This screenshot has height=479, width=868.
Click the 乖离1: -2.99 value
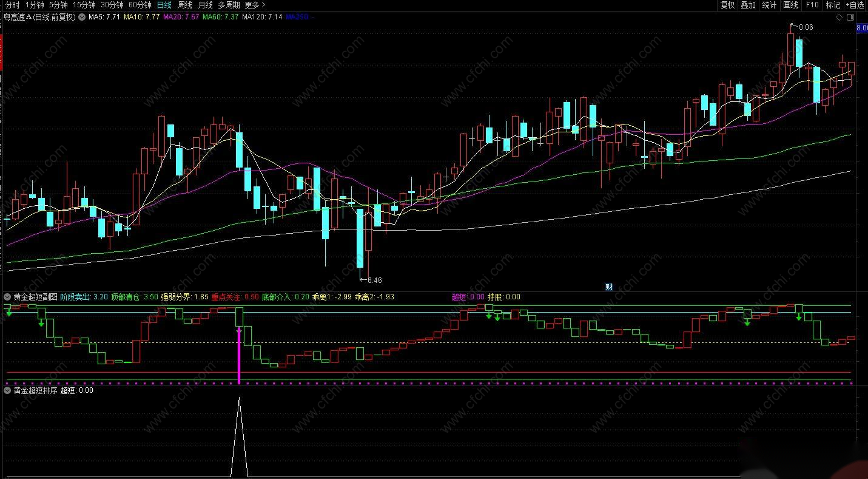point(332,297)
